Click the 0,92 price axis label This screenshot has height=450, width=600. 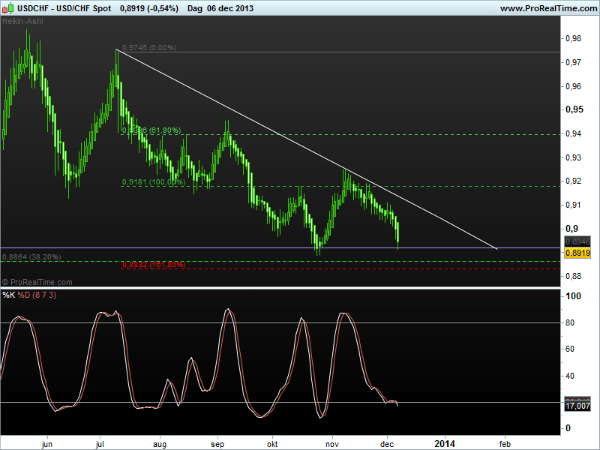click(x=573, y=181)
